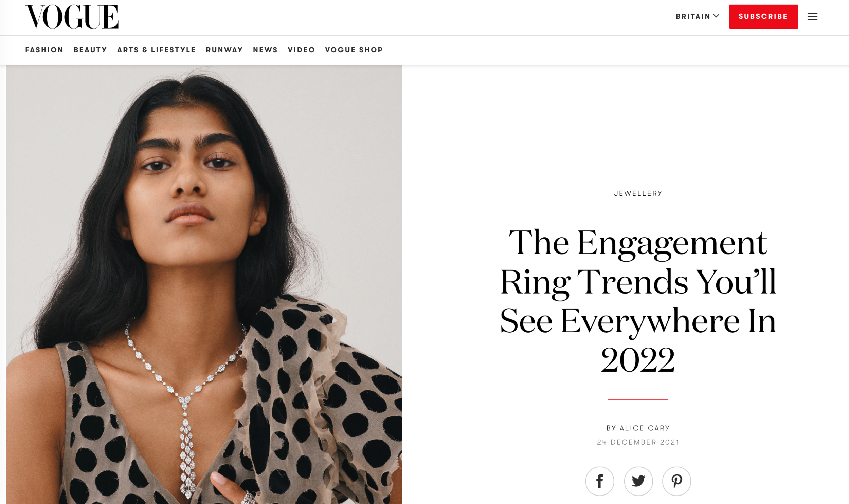The width and height of the screenshot is (849, 504).
Task: Open the Runway section
Action: coord(224,50)
